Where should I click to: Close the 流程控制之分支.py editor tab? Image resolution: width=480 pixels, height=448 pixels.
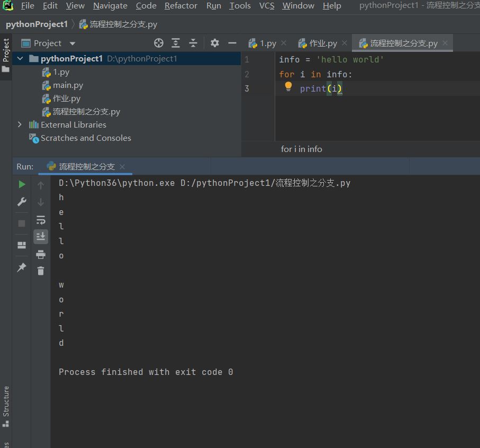click(x=445, y=43)
